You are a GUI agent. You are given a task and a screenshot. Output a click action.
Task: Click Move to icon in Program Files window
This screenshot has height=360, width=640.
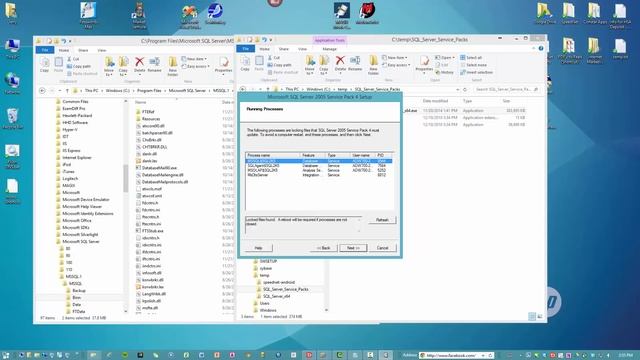click(109, 62)
